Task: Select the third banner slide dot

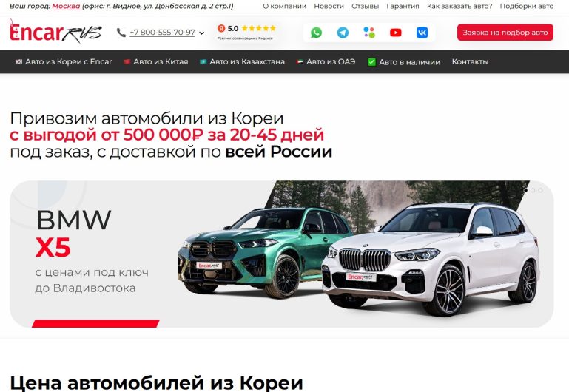Action: point(540,190)
